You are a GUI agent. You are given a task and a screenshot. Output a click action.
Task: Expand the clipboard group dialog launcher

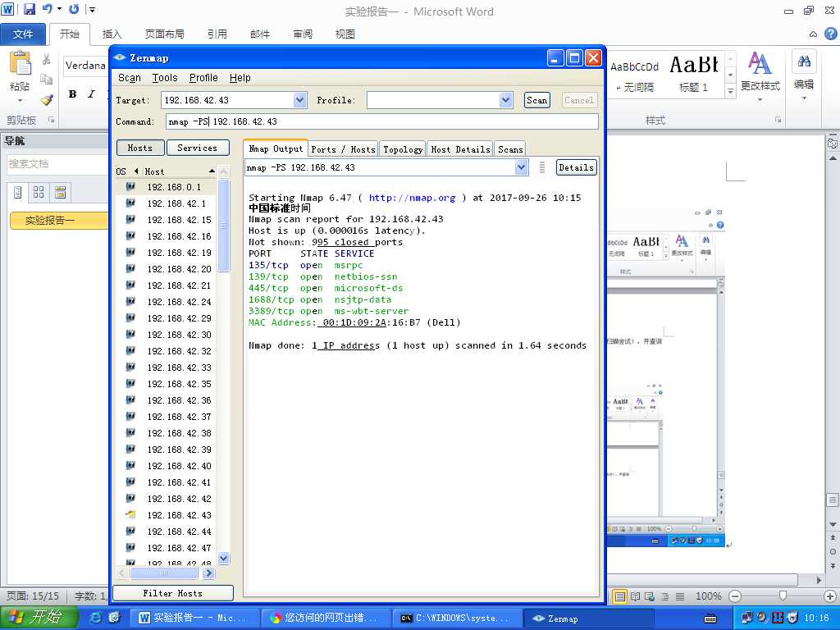[52, 120]
